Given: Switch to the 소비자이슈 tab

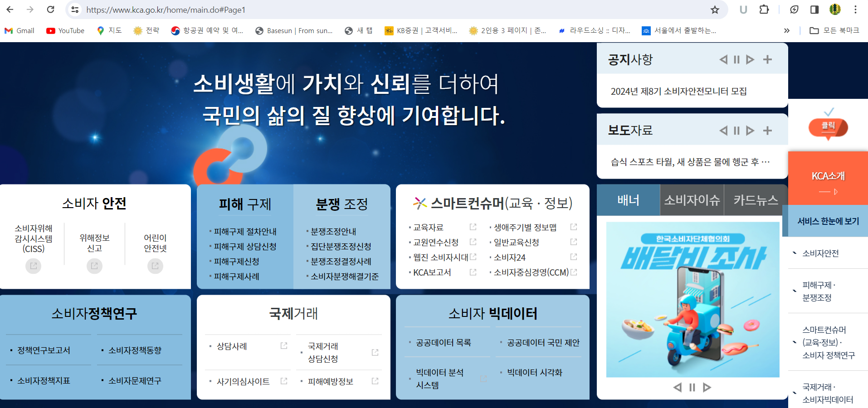Looking at the screenshot, I should pyautogui.click(x=692, y=200).
